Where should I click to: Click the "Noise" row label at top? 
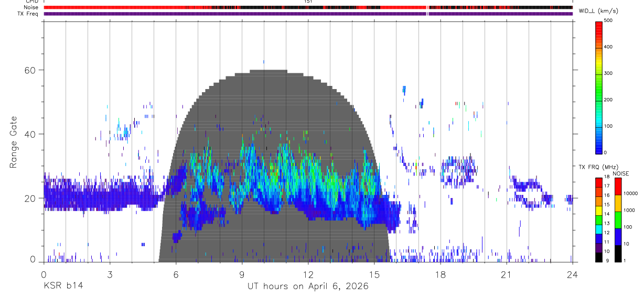tap(32, 7)
